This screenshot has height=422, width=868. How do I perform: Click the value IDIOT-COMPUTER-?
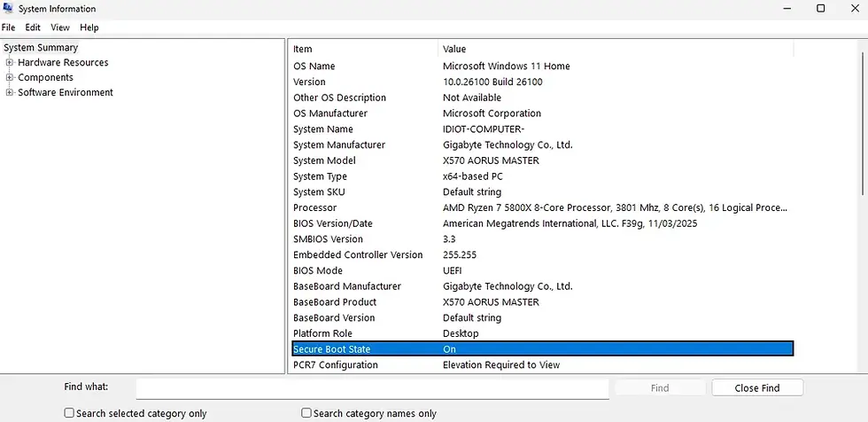[x=484, y=129]
